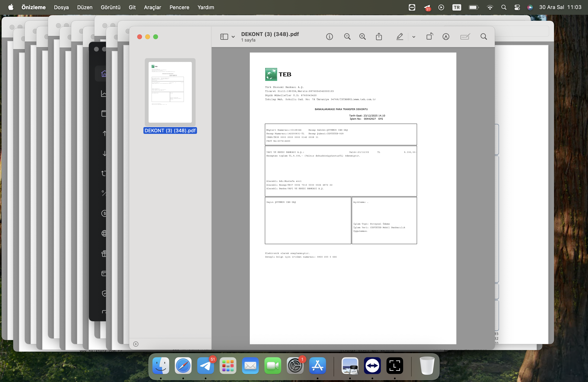Open TeamViewer status item in menu bar
Image resolution: width=588 pixels, height=382 pixels.
point(412,7)
